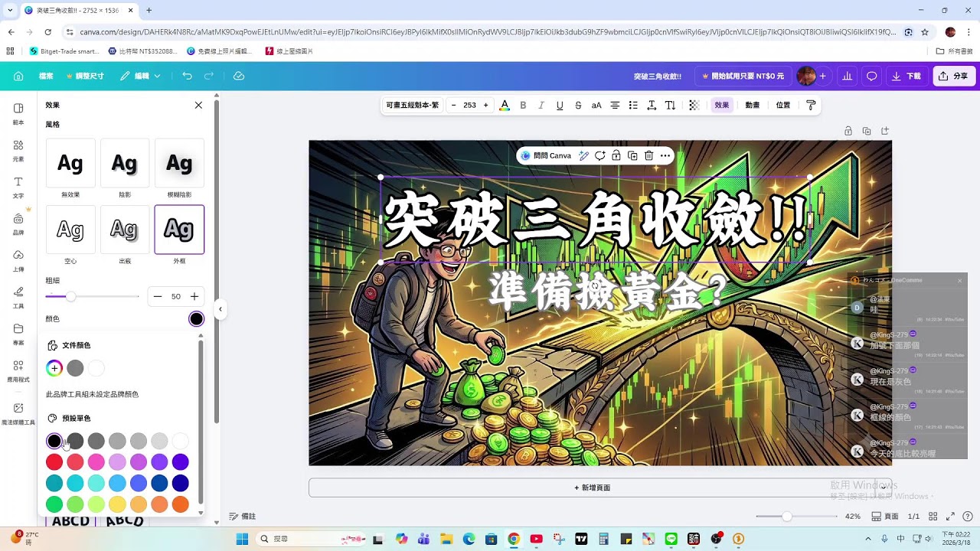Open the 動畫 animation tab
Screen dimensions: 980x551
click(x=753, y=105)
